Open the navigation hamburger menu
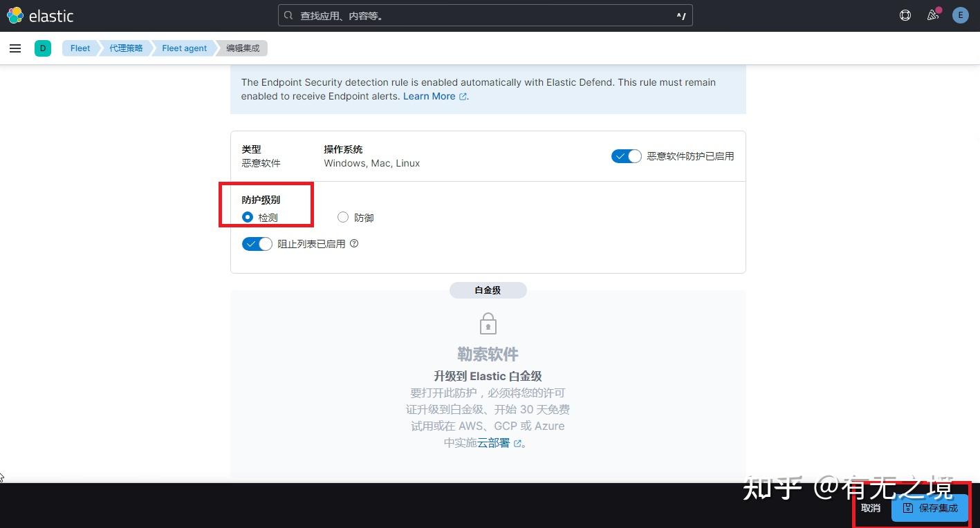The image size is (980, 528). point(15,48)
